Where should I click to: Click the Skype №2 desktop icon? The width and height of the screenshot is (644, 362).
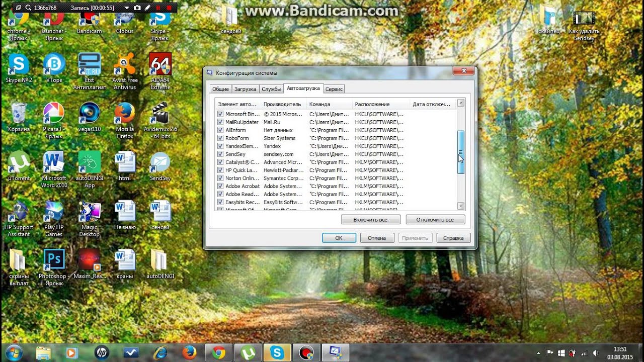point(19,69)
